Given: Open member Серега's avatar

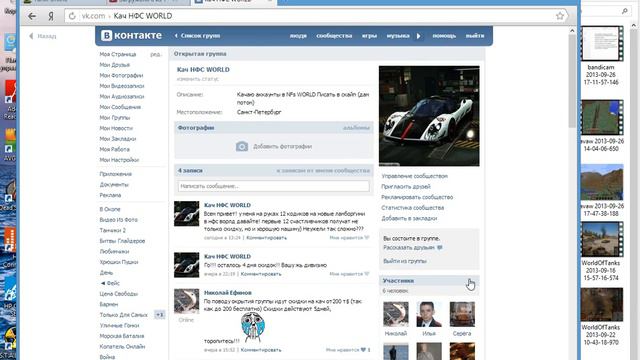Looking at the screenshot, I should coord(462,314).
